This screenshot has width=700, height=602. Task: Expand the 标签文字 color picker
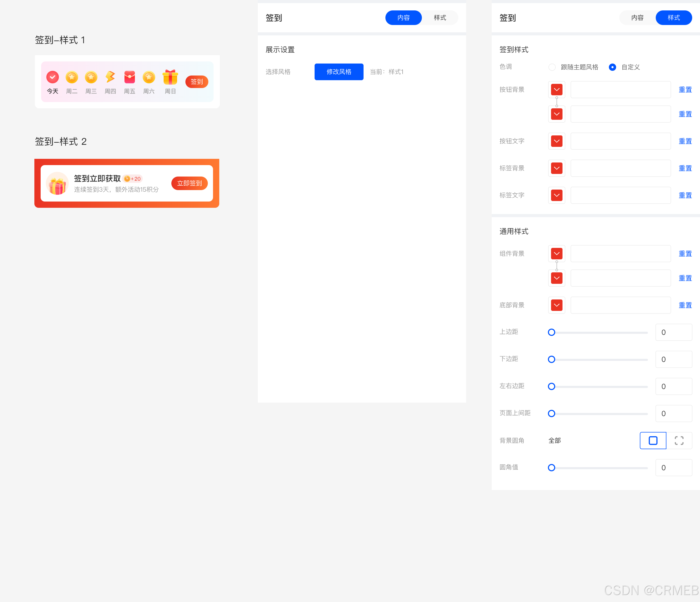pos(557,195)
